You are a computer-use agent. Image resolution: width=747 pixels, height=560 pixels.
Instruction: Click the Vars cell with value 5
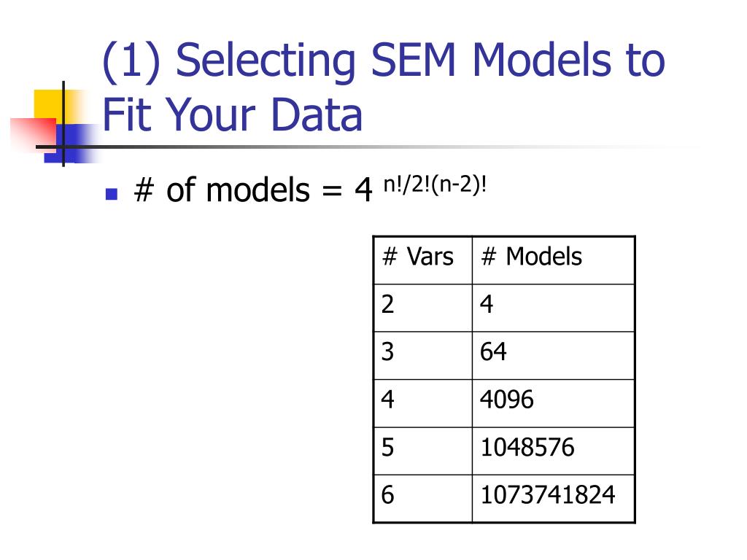(422, 451)
